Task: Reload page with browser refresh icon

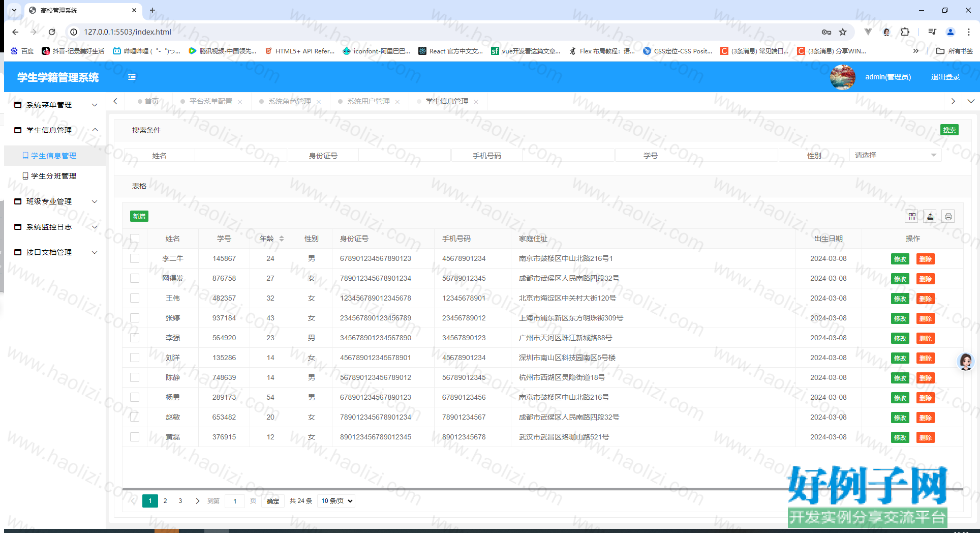Action: pyautogui.click(x=52, y=32)
